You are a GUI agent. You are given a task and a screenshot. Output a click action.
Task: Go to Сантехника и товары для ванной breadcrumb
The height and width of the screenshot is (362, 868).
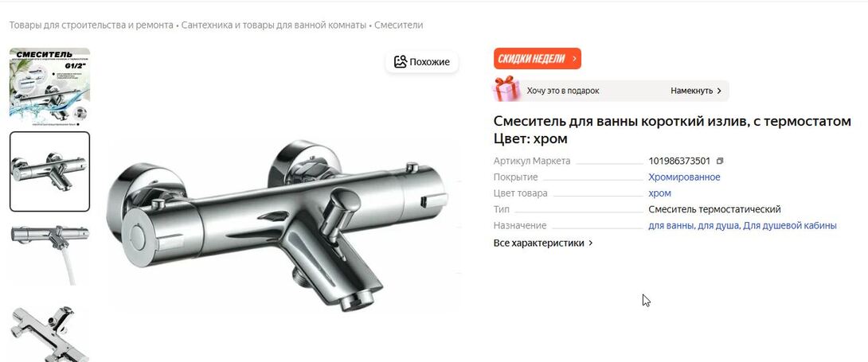pos(273,25)
